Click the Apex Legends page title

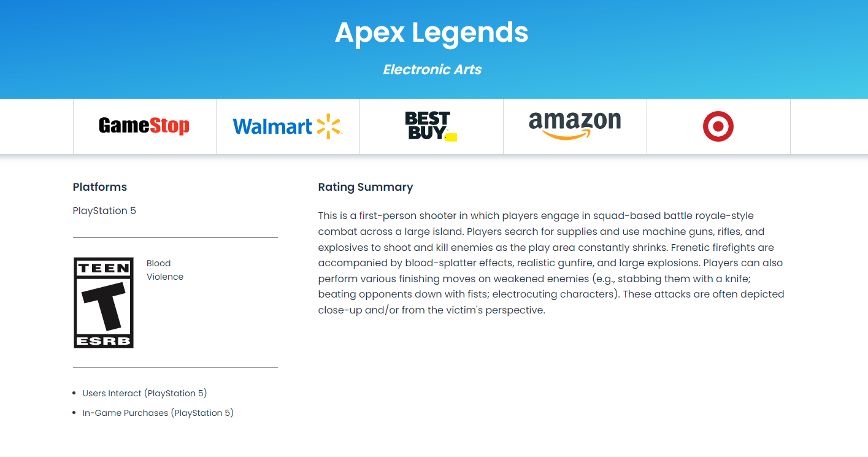coord(432,32)
